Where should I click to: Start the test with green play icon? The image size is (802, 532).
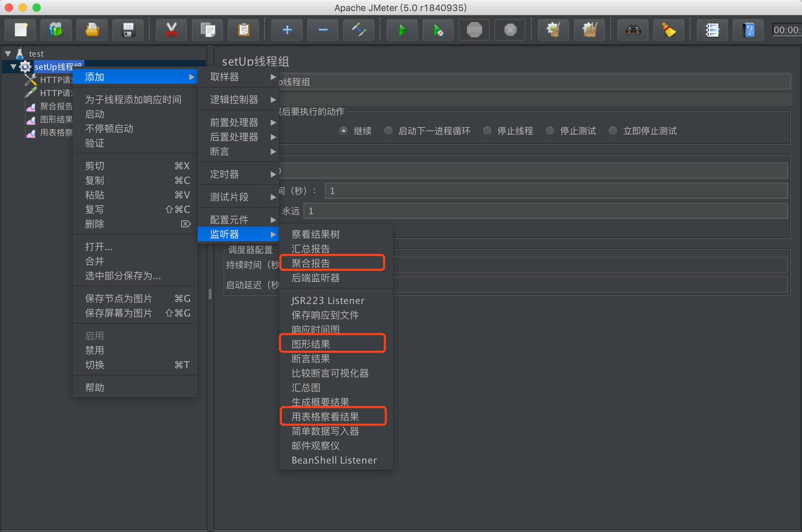click(x=402, y=30)
